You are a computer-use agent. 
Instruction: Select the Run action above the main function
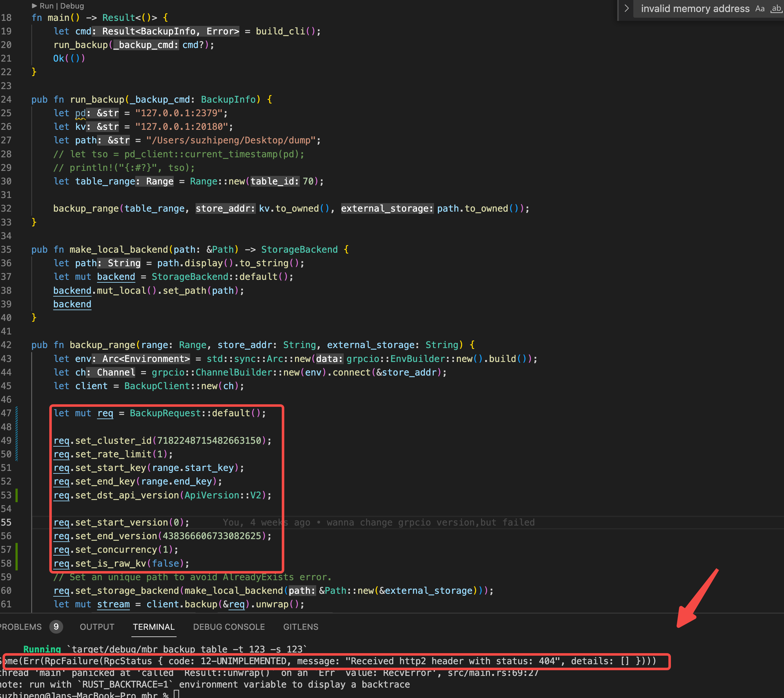point(46,6)
